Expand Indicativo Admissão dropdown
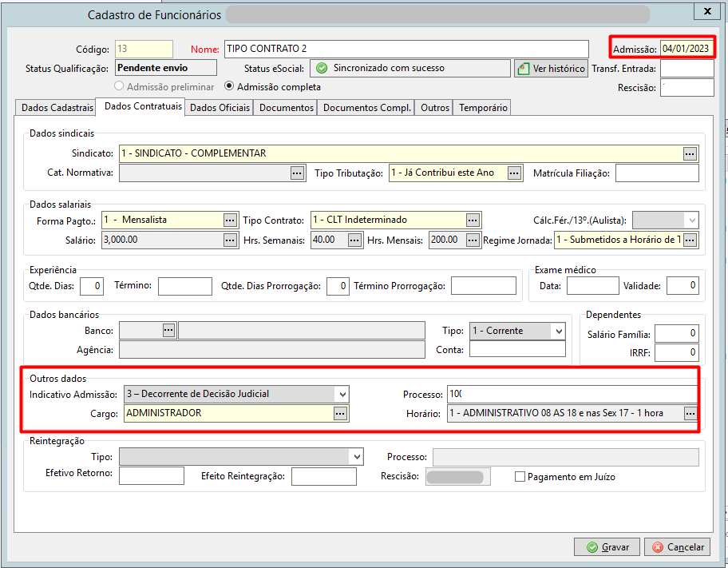Viewport: 728px width, 568px height. click(x=342, y=394)
